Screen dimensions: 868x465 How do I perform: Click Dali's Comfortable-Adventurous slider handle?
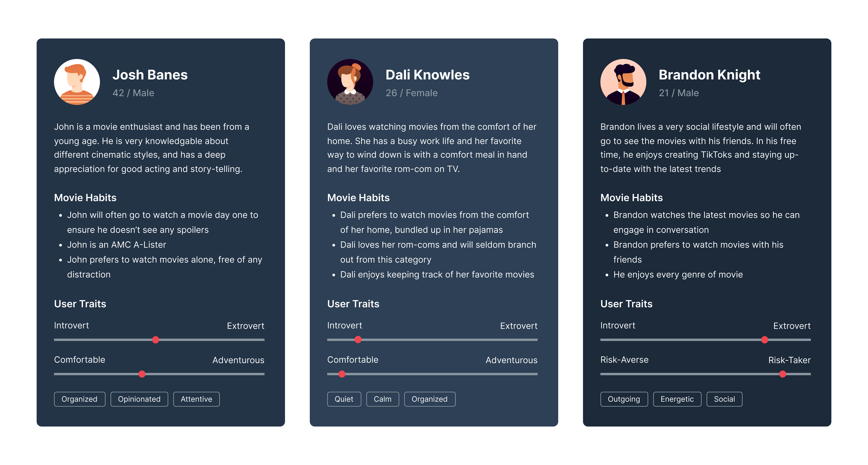click(x=342, y=374)
